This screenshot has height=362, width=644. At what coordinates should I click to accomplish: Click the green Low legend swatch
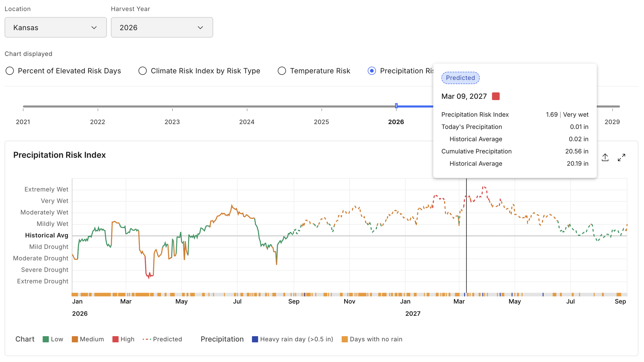click(46, 339)
